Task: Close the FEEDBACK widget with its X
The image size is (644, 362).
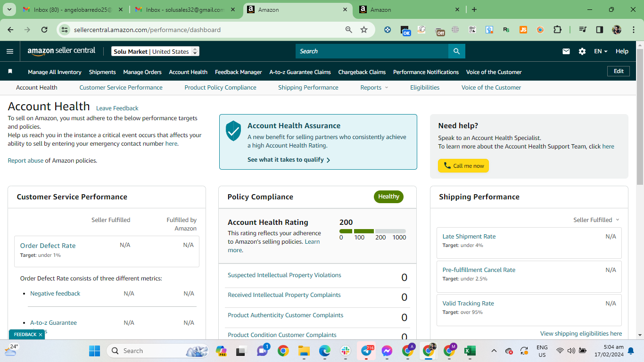Action: [x=41, y=335]
